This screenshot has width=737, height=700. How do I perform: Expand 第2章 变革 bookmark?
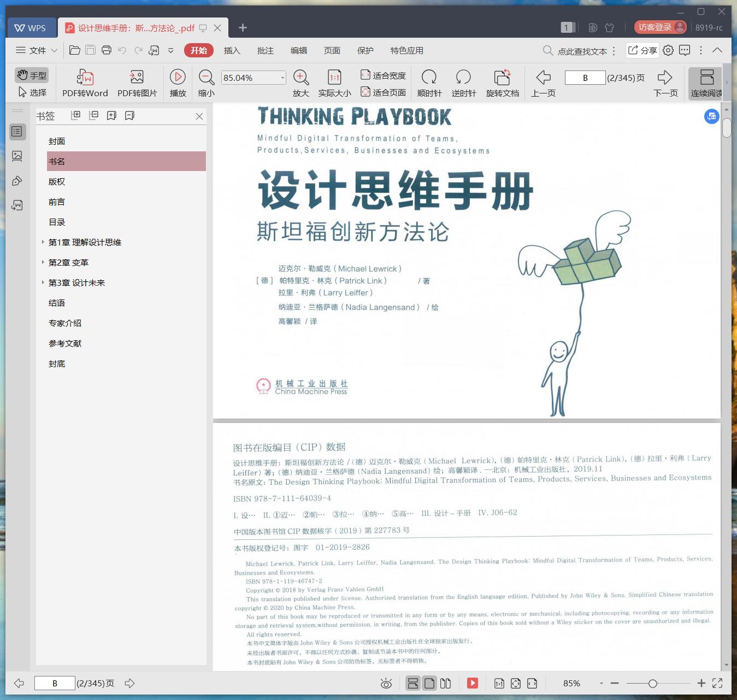click(43, 262)
